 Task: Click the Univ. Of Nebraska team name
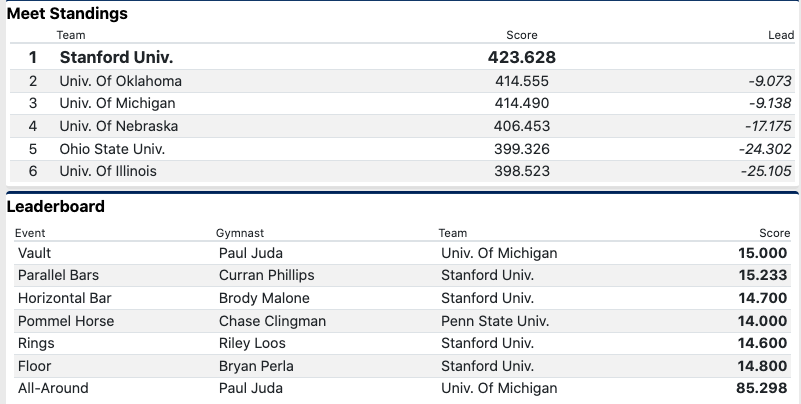[118, 126]
